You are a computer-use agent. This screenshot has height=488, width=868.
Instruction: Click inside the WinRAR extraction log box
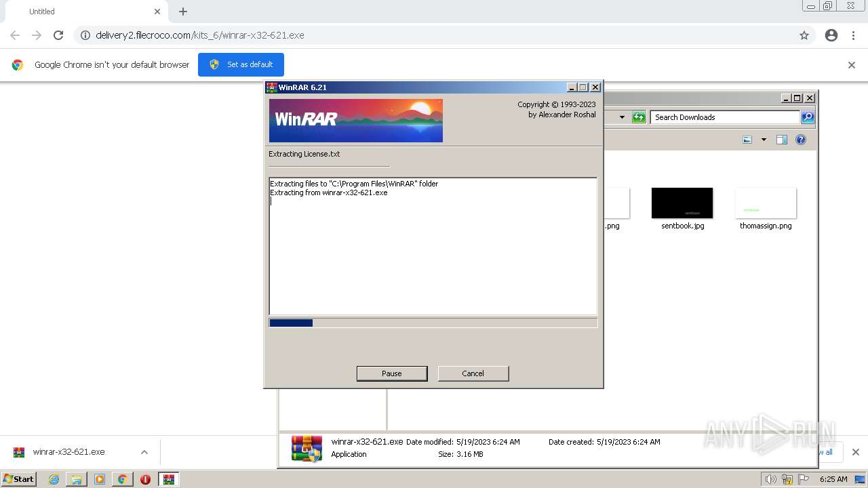pos(433,246)
